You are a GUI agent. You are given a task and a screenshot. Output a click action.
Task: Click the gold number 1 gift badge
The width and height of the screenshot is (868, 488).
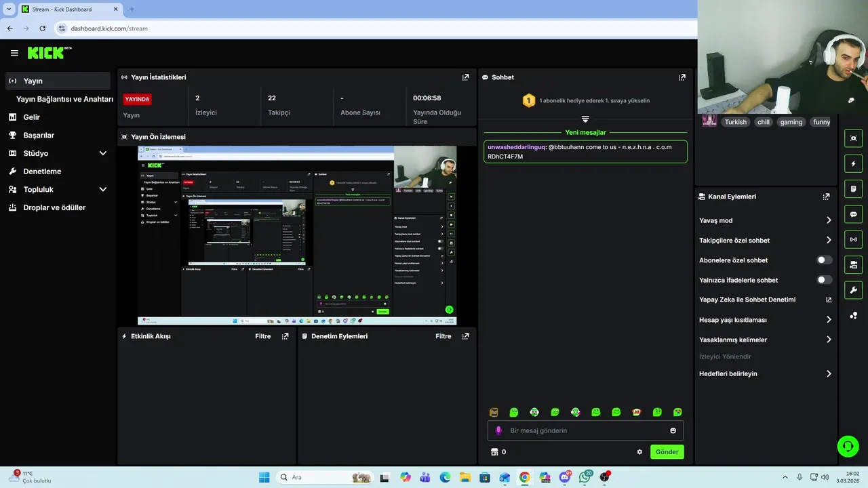click(x=529, y=100)
